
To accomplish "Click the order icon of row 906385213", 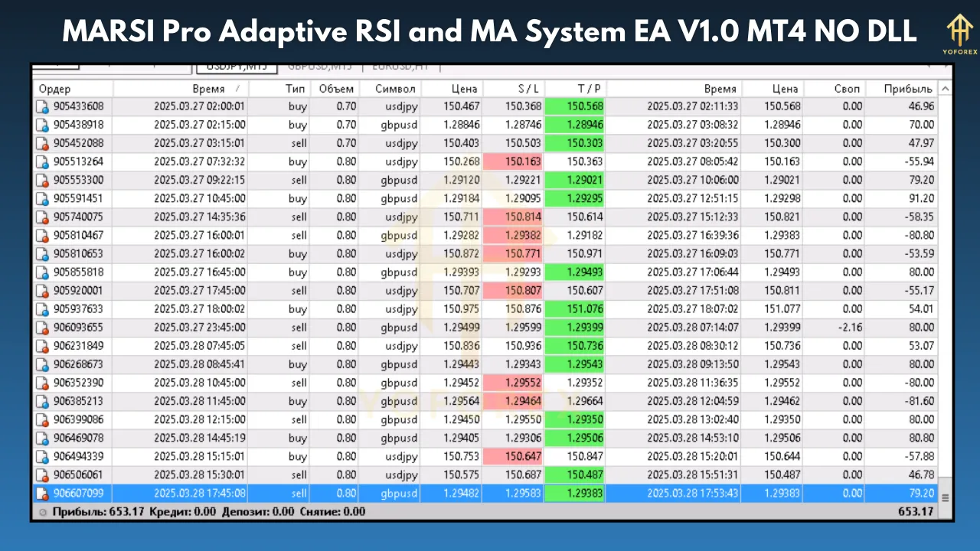I will (44, 401).
